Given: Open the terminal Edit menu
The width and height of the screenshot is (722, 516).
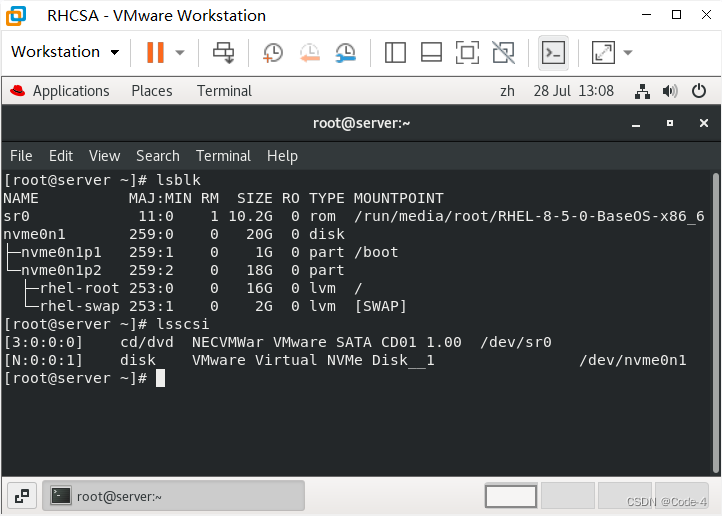Looking at the screenshot, I should [x=61, y=156].
